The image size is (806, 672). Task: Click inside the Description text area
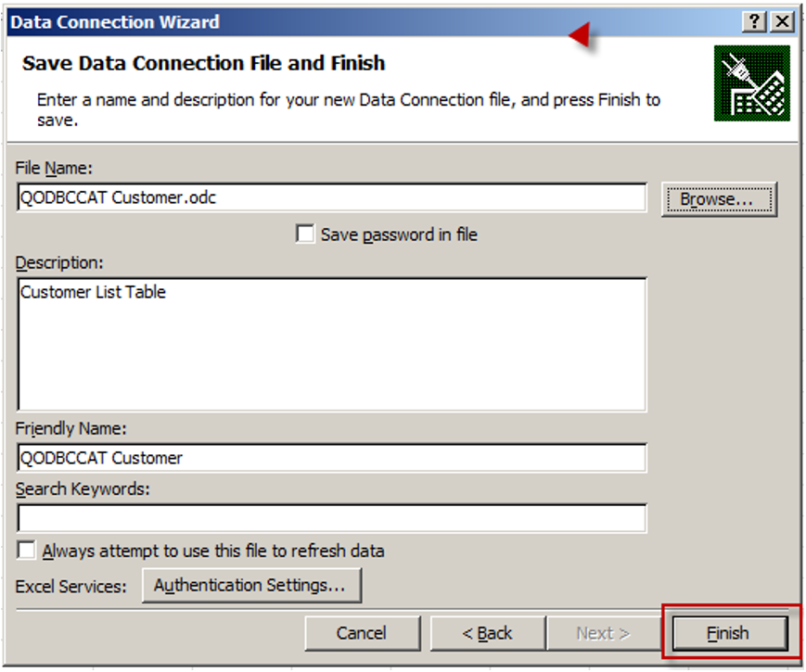click(331, 343)
